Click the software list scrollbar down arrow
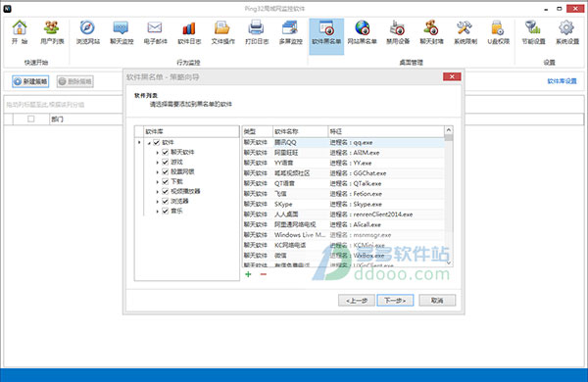 [x=449, y=263]
